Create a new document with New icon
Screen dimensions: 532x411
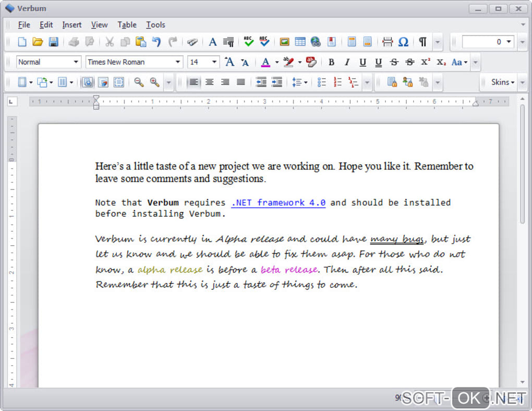[x=22, y=42]
